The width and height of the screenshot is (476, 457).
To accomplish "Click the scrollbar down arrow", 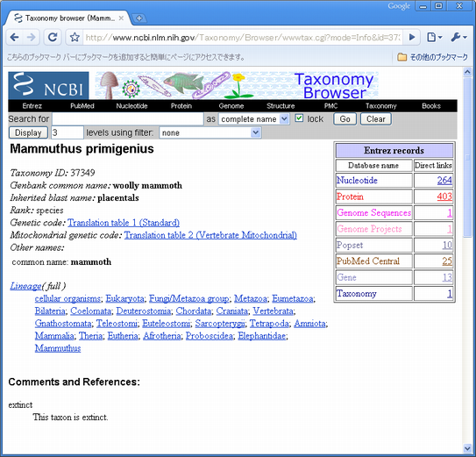I will click(x=467, y=448).
